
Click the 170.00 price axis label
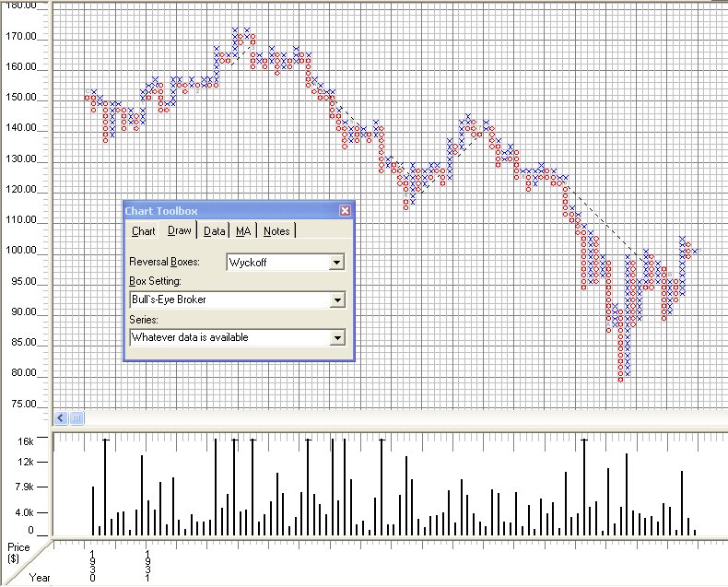point(21,36)
